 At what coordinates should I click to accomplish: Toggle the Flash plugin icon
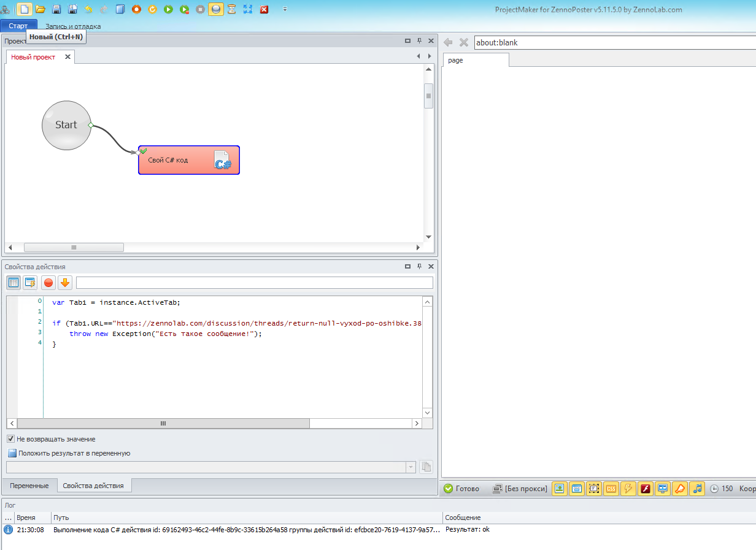[645, 489]
